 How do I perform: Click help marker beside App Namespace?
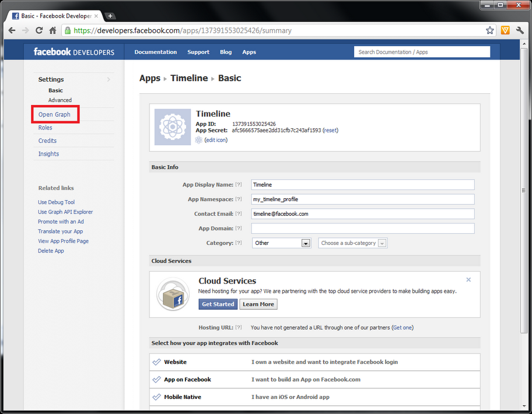[x=239, y=199]
